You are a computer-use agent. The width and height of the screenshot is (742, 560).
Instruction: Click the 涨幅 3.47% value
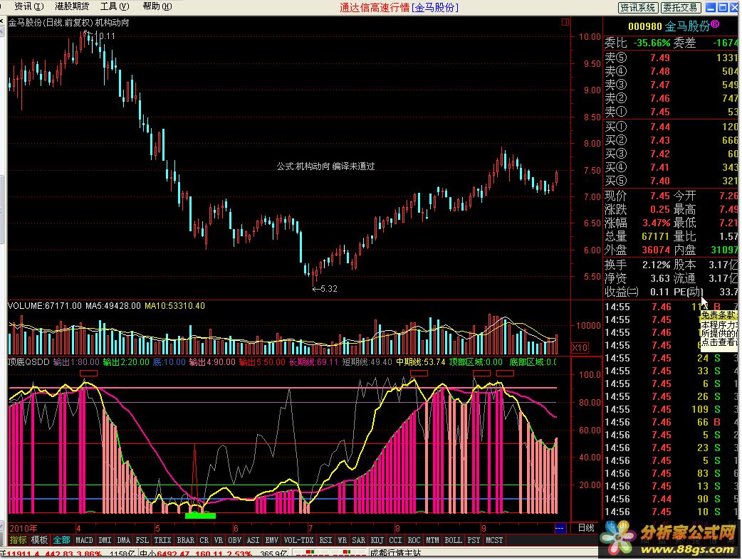pos(657,223)
